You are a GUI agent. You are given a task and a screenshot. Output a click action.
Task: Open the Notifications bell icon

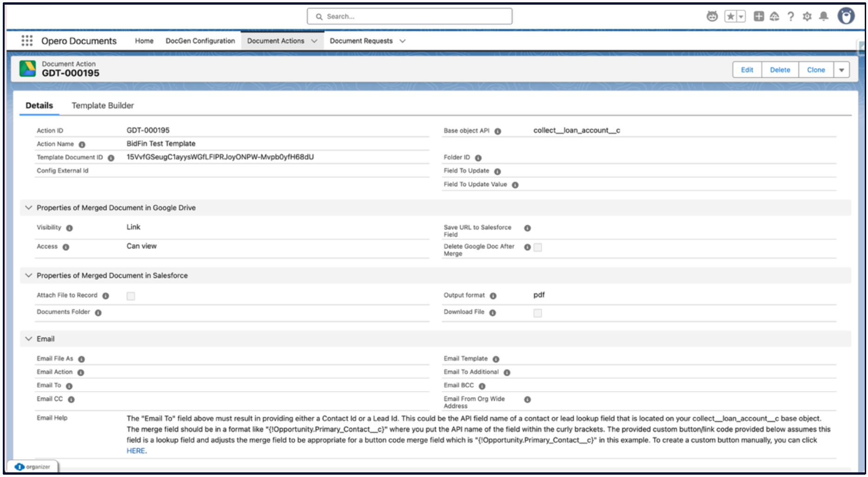point(823,17)
